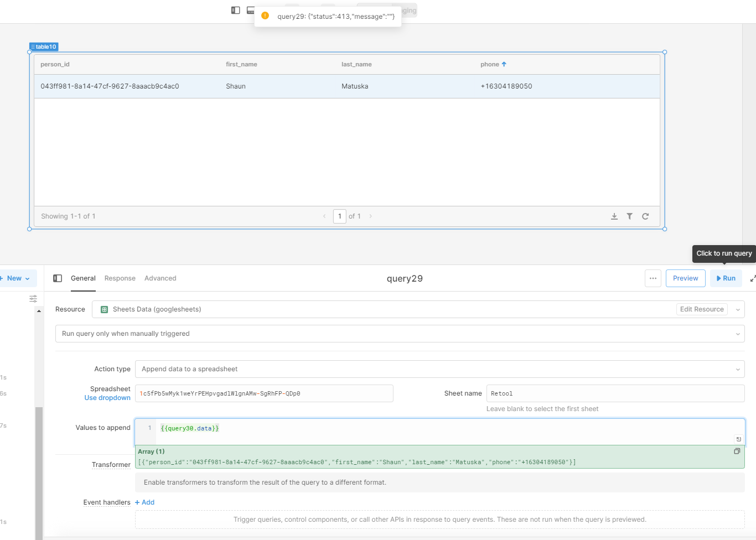Refresh the table10 data
The width and height of the screenshot is (756, 540).
(645, 216)
